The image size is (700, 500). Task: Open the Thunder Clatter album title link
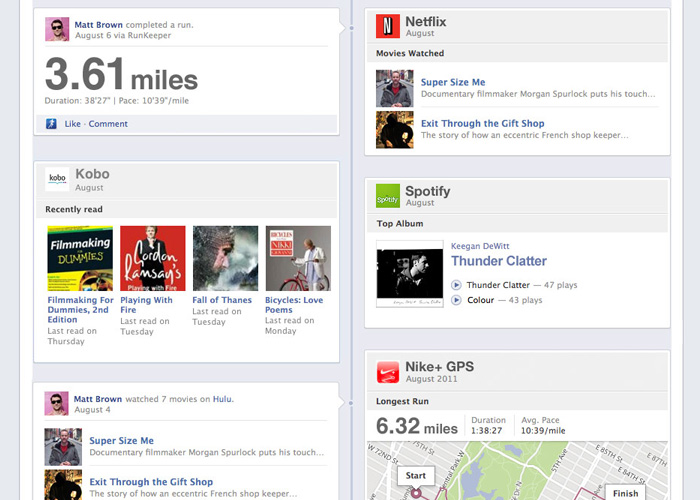point(499,261)
